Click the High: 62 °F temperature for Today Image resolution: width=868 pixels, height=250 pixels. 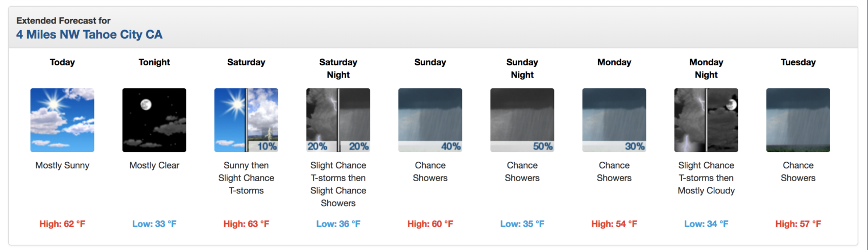(62, 224)
